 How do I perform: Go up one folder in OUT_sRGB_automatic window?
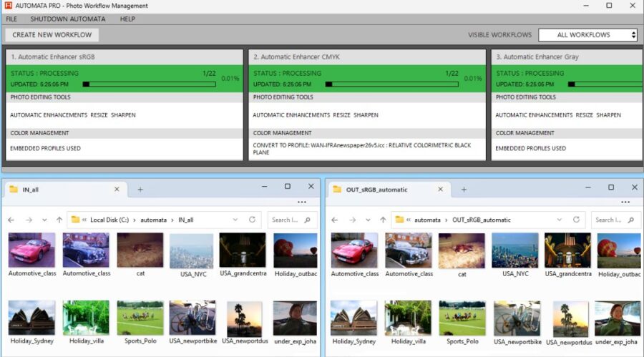point(384,220)
